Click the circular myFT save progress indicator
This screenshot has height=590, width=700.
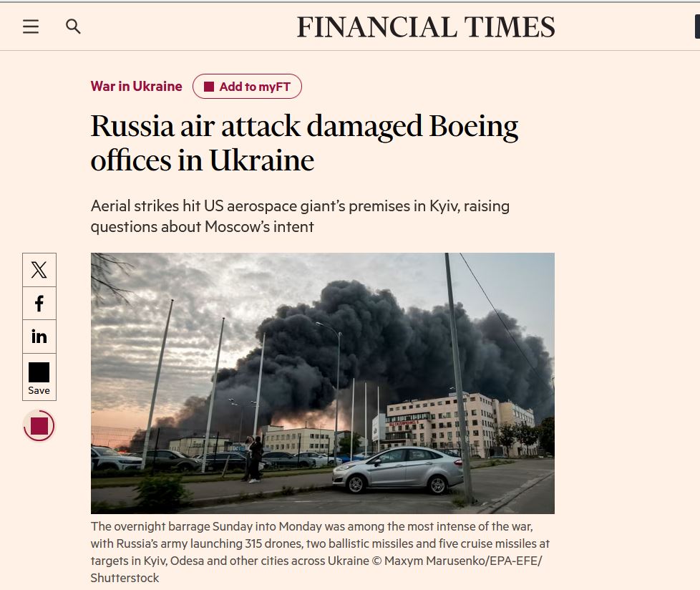point(39,425)
